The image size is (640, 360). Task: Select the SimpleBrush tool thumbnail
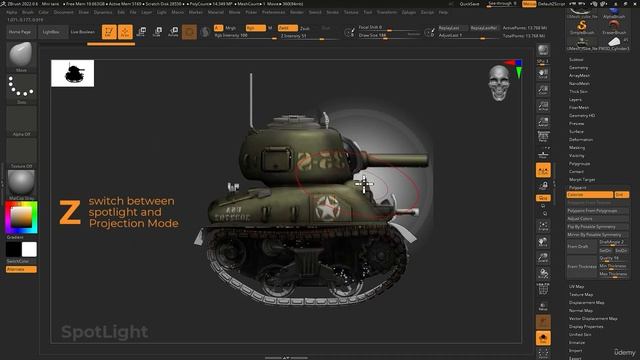(582, 27)
